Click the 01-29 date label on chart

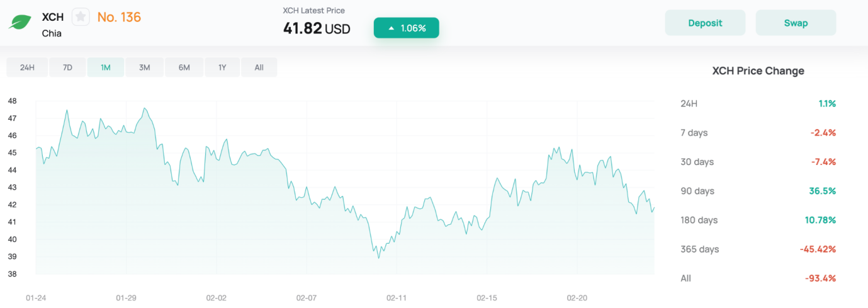[127, 297]
